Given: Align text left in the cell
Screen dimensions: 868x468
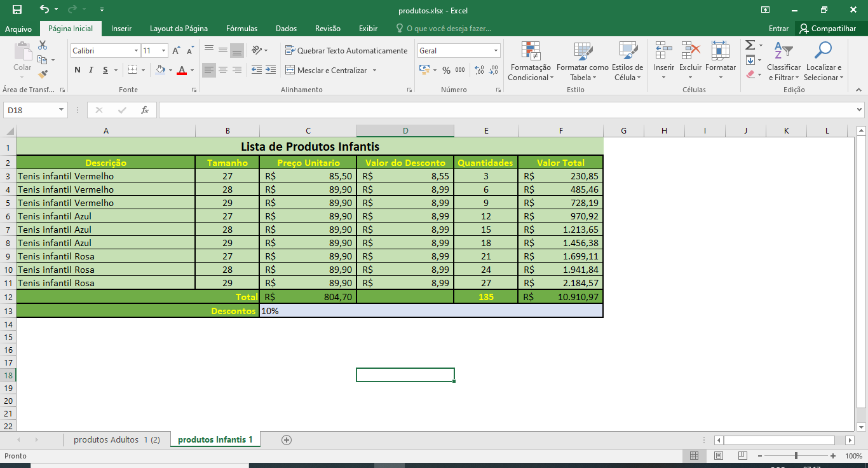Looking at the screenshot, I should coord(209,70).
